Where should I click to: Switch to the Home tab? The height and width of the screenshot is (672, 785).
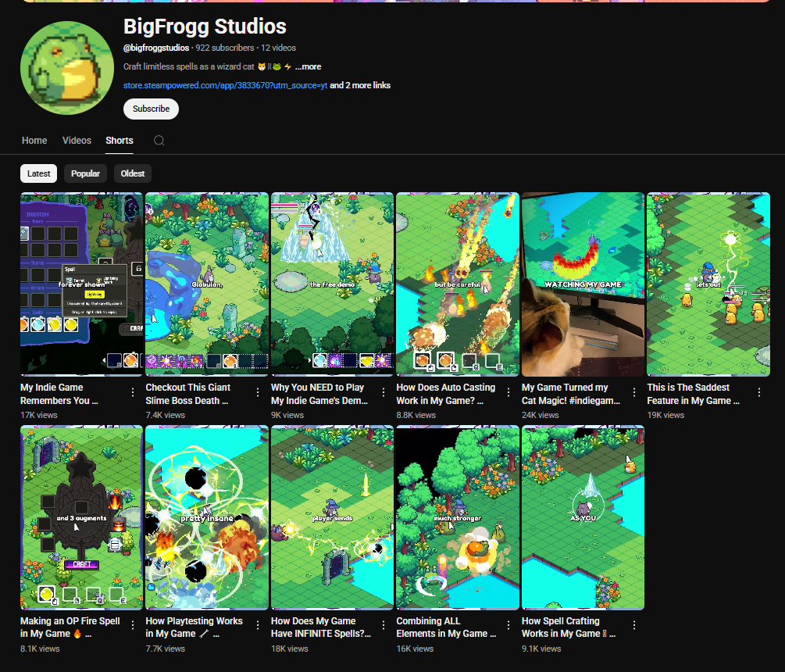(x=34, y=141)
